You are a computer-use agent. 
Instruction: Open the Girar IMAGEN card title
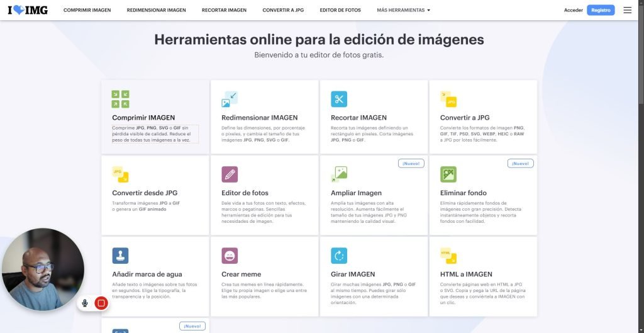[x=353, y=274]
